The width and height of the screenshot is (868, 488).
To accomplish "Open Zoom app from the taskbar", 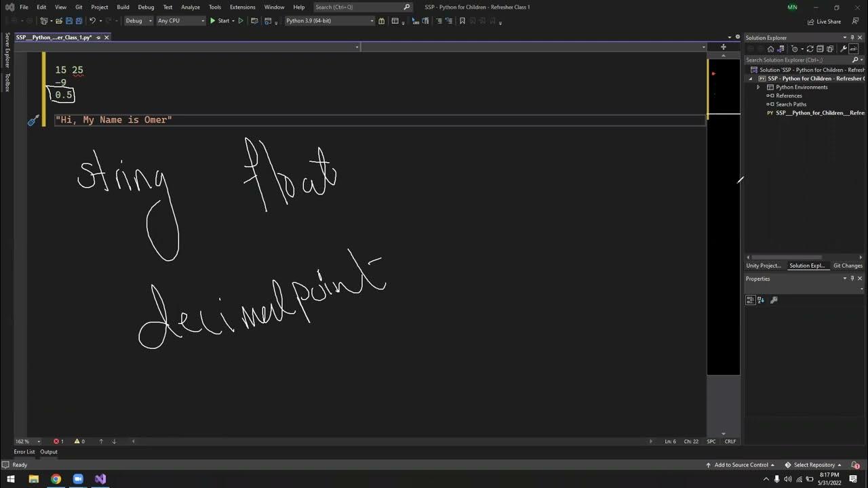I will (x=78, y=479).
